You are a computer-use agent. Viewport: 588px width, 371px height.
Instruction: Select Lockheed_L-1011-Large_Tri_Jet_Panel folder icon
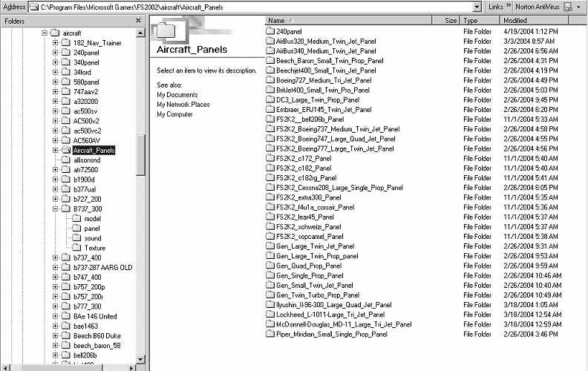click(x=270, y=314)
